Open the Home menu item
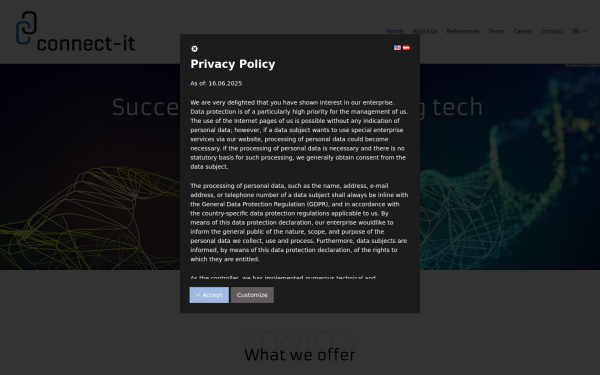Screen dimensions: 600x375 click(x=395, y=31)
